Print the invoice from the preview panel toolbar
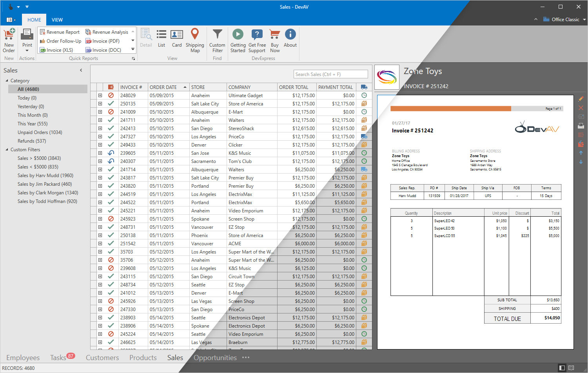Viewport: 588px width, 373px height. tap(581, 126)
